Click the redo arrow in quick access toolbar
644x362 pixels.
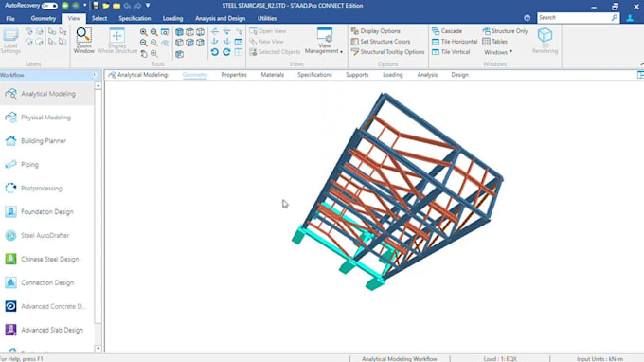137,6
